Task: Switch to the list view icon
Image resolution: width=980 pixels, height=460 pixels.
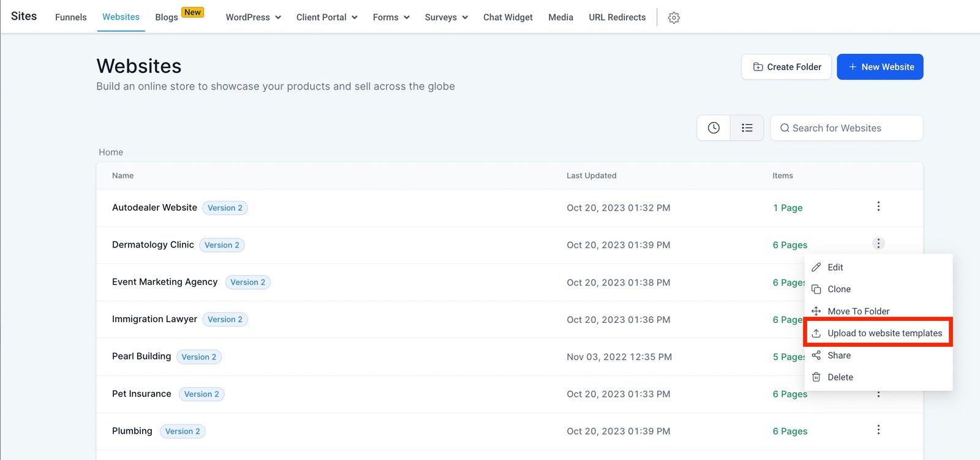Action: click(x=747, y=128)
